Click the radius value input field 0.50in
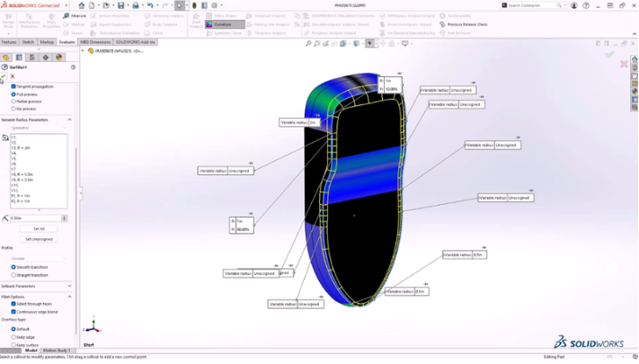The width and height of the screenshot is (639, 364). point(35,218)
